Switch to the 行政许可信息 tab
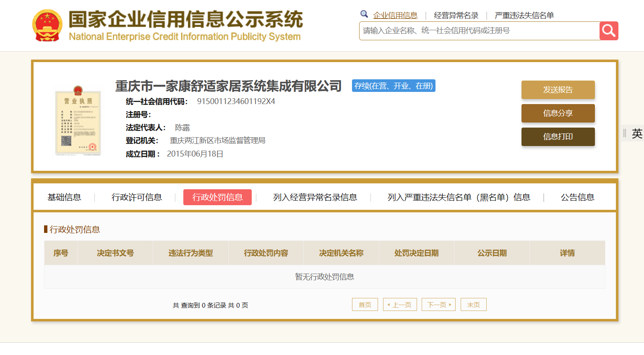The image size is (644, 355). pyautogui.click(x=137, y=197)
